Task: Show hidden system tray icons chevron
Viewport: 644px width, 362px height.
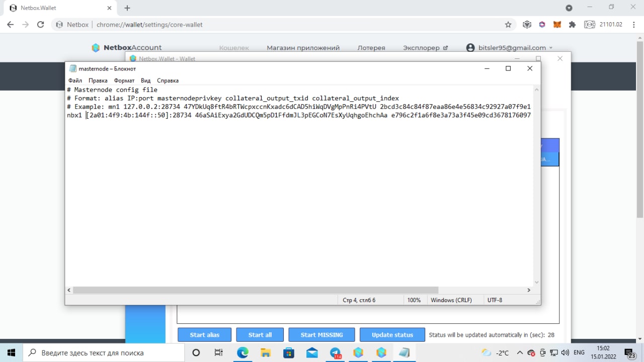Action: [x=520, y=352]
